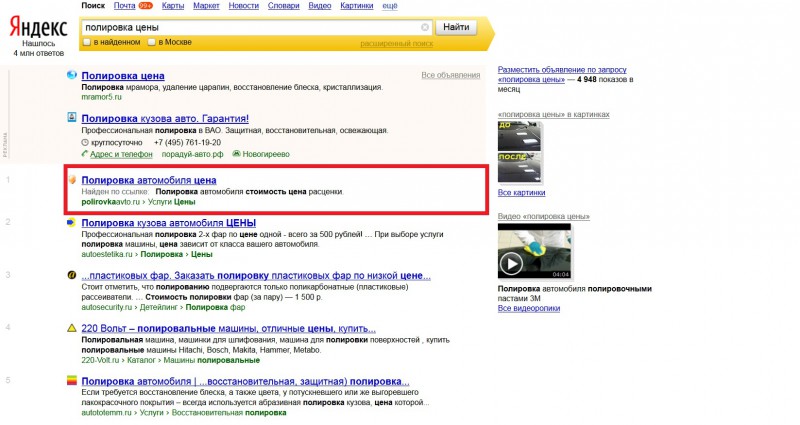Open the 'ДО' image thumbnail

[519, 136]
